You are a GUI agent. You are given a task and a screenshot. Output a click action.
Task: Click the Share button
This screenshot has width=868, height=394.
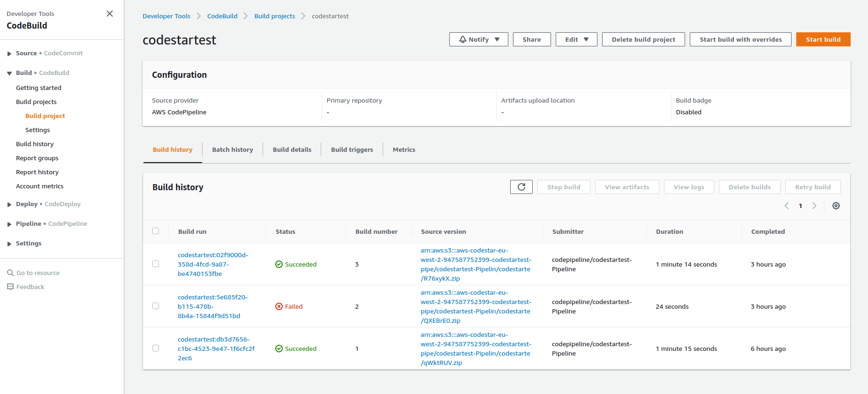(x=532, y=39)
